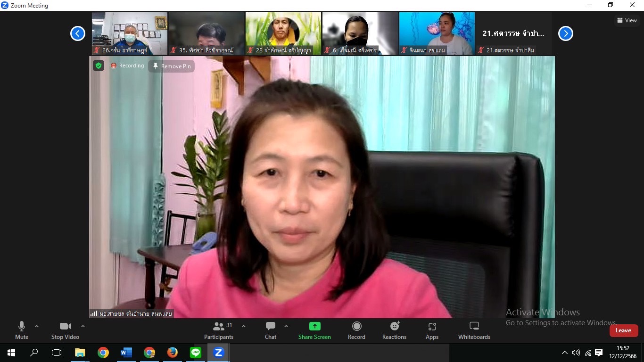Change layout using the View button
Viewport: 644px width, 362px height.
pos(627,20)
